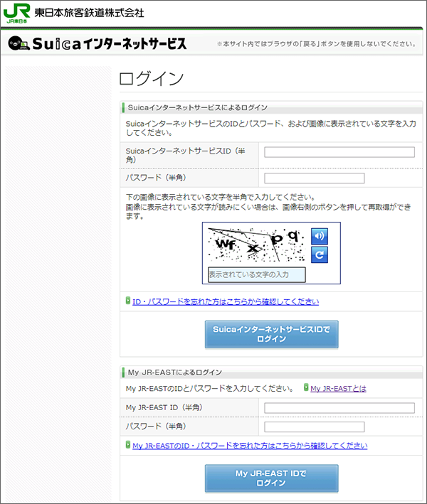Click the browser back button warning notice

coord(317,44)
